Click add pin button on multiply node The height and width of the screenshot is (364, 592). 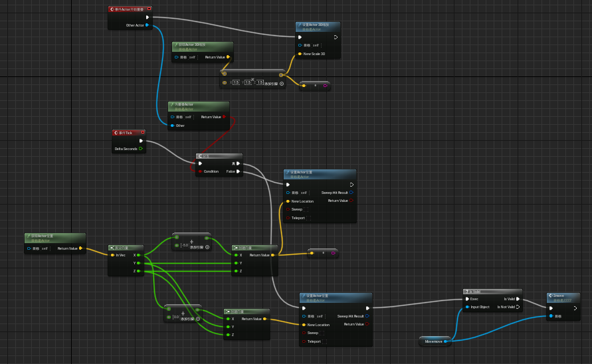[x=281, y=84]
